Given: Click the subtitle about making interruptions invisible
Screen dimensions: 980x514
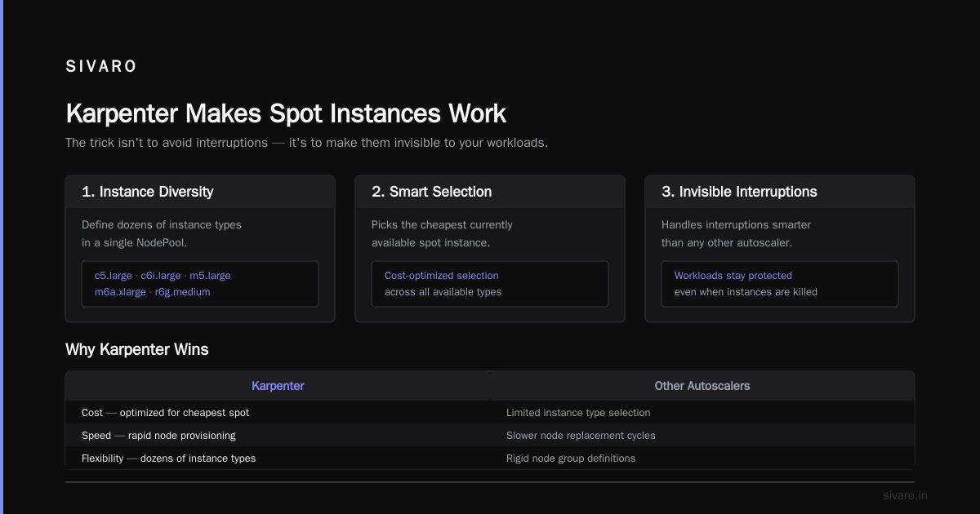Looking at the screenshot, I should [x=306, y=142].
